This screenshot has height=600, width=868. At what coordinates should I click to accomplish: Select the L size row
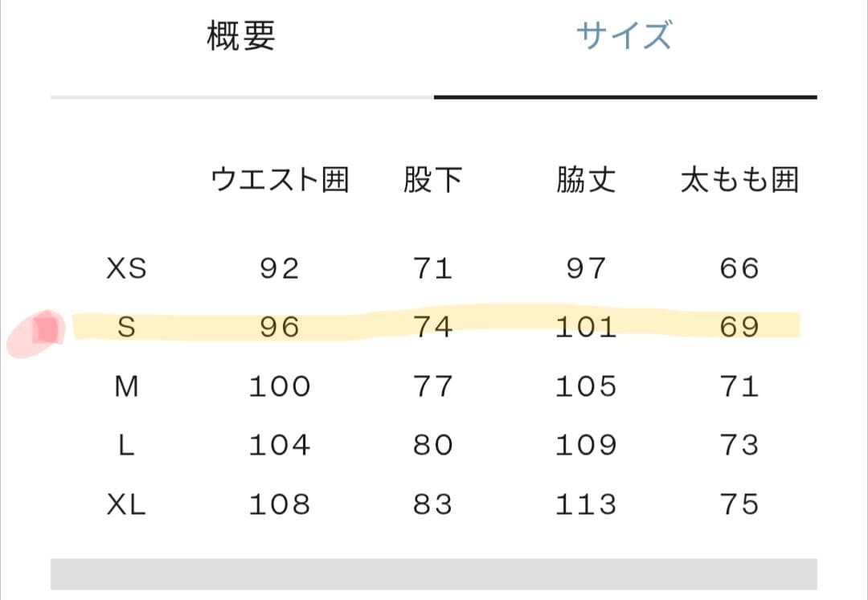point(127,443)
